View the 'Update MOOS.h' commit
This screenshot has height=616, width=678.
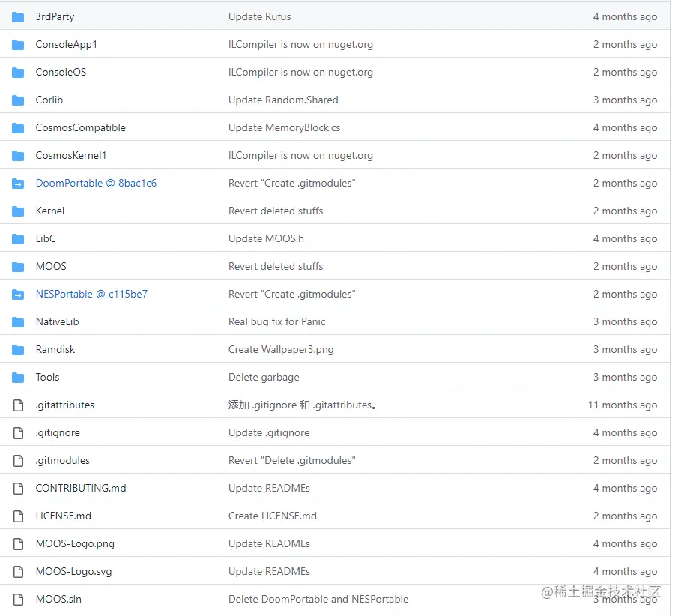click(x=266, y=238)
